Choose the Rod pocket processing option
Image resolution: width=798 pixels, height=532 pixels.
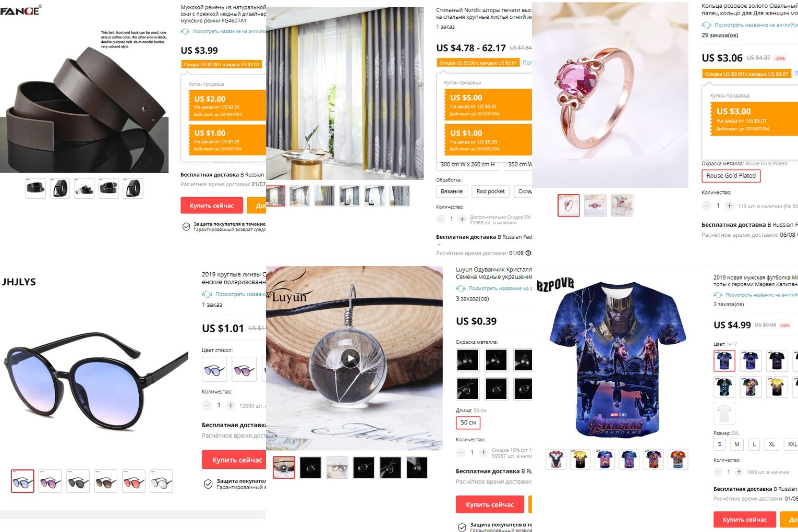click(491, 191)
